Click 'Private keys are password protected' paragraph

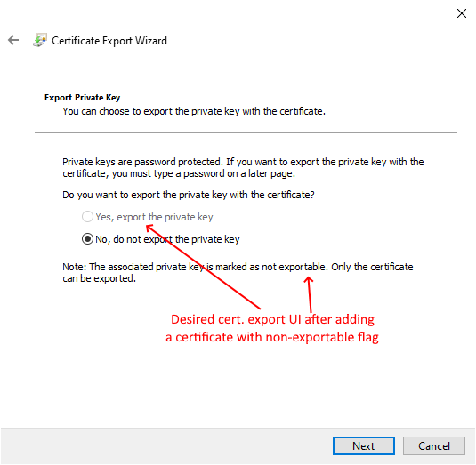(x=243, y=168)
